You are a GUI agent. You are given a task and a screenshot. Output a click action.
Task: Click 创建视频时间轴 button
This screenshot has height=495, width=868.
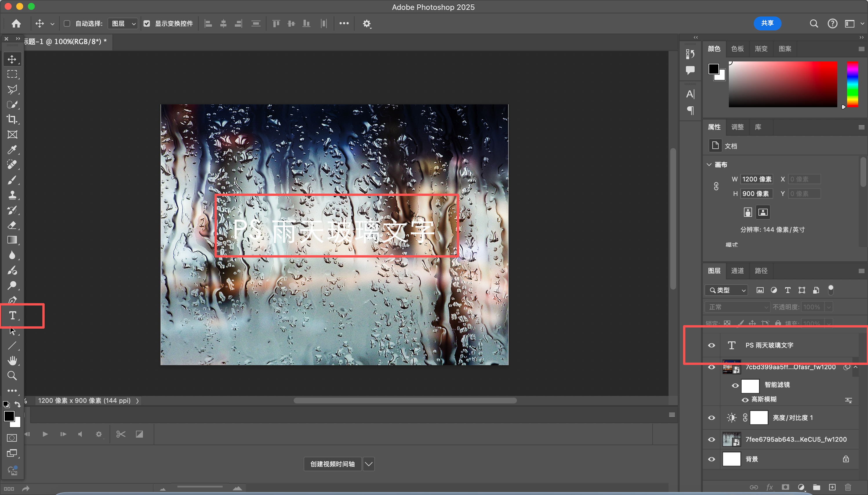click(x=332, y=464)
